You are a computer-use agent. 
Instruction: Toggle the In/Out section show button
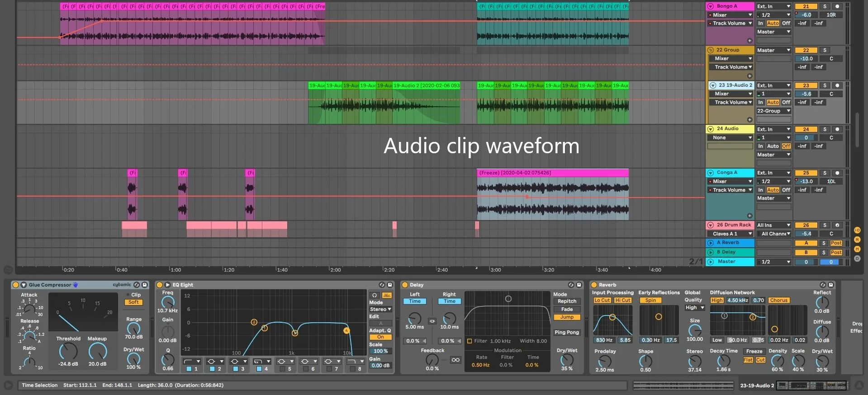click(857, 230)
